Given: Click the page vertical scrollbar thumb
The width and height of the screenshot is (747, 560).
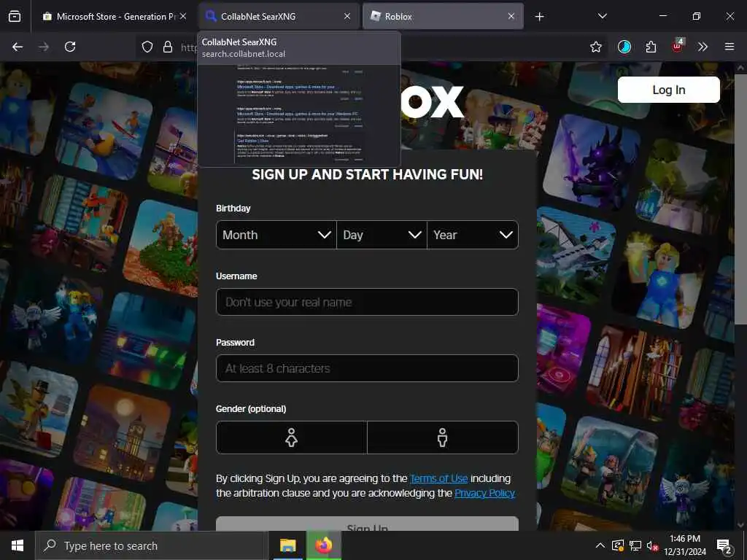Looking at the screenshot, I should click(740, 199).
